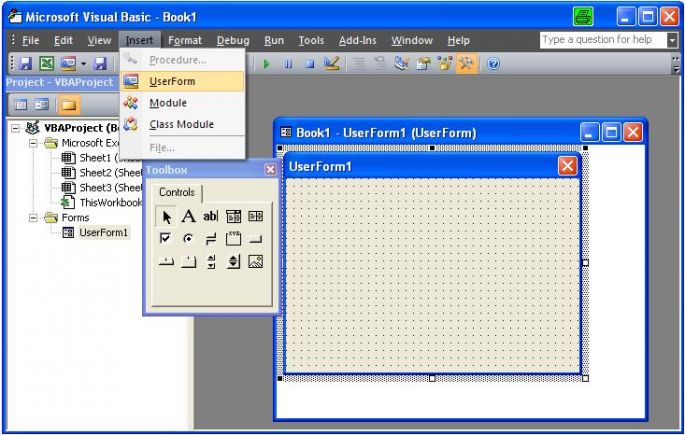Select the Label control in Toolbox
This screenshot has width=685, height=435.
tap(188, 216)
